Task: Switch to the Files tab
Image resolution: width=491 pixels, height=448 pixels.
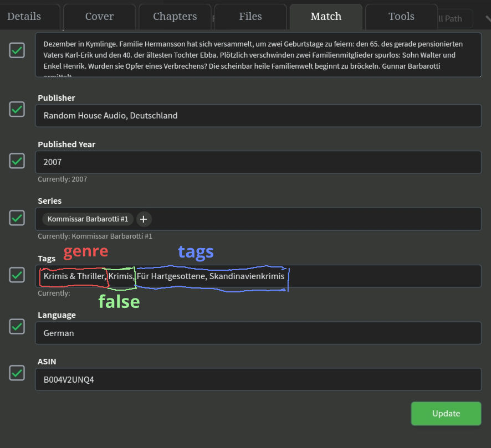Action: tap(250, 16)
